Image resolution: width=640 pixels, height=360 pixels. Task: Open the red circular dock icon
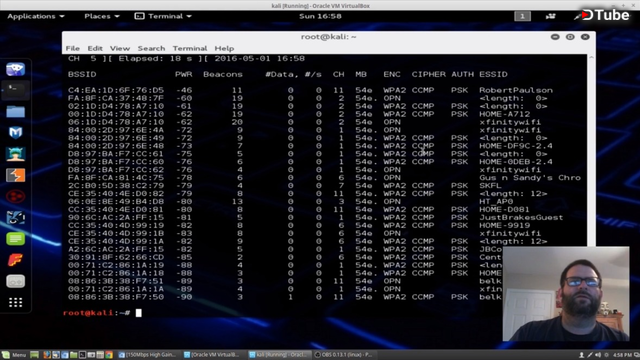point(16,196)
